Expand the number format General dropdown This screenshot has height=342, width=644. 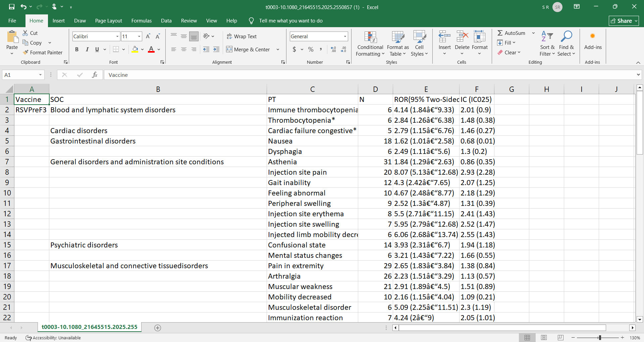click(345, 36)
